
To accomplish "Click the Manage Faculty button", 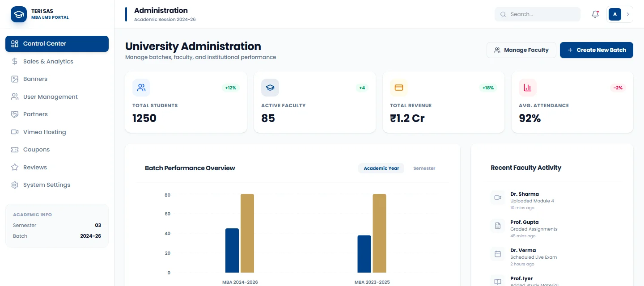I will pos(521,50).
